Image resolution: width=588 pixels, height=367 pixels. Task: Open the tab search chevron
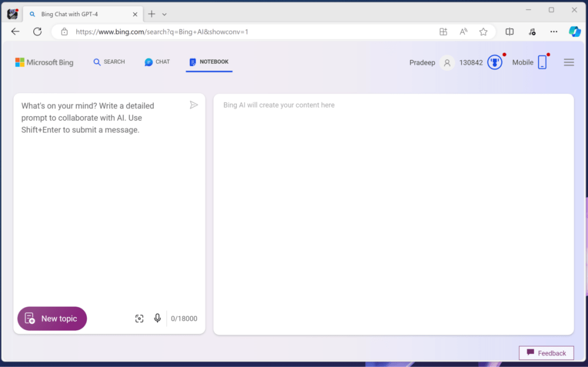tap(164, 13)
